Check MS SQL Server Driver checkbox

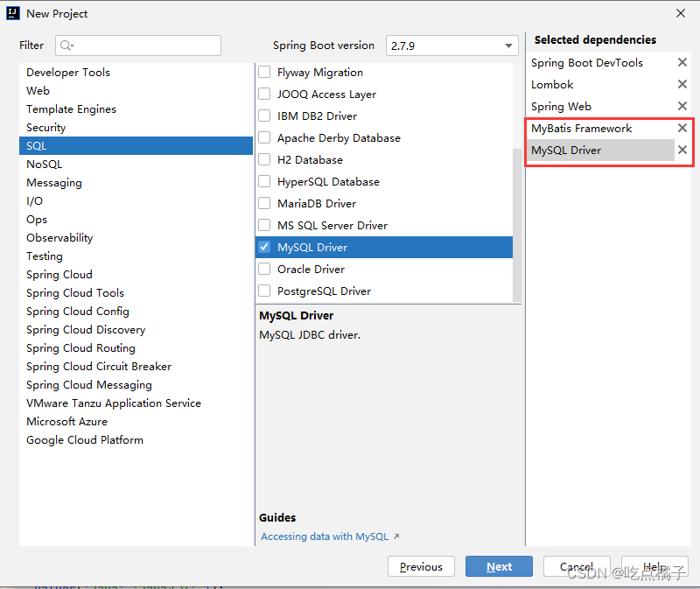[x=264, y=225]
